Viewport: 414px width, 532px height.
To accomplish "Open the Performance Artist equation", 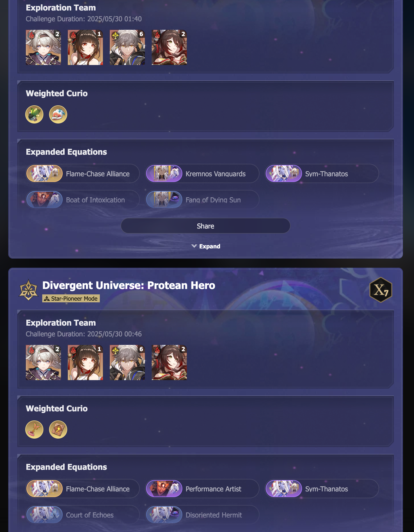I will point(202,489).
